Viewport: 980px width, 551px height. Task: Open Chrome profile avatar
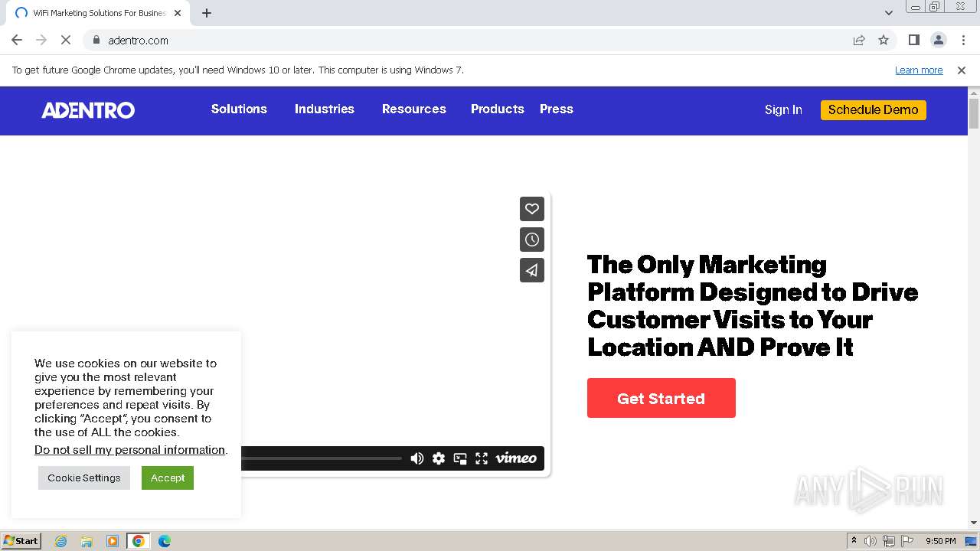938,40
